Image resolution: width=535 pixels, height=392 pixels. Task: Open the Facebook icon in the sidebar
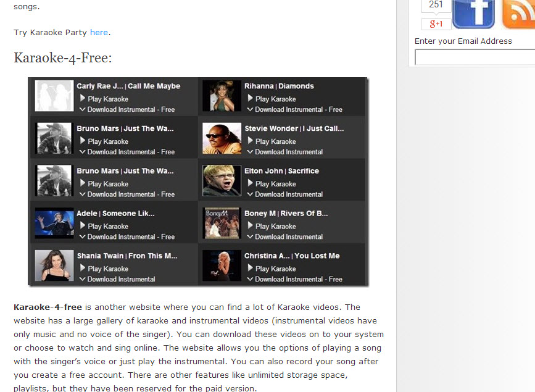tap(473, 14)
